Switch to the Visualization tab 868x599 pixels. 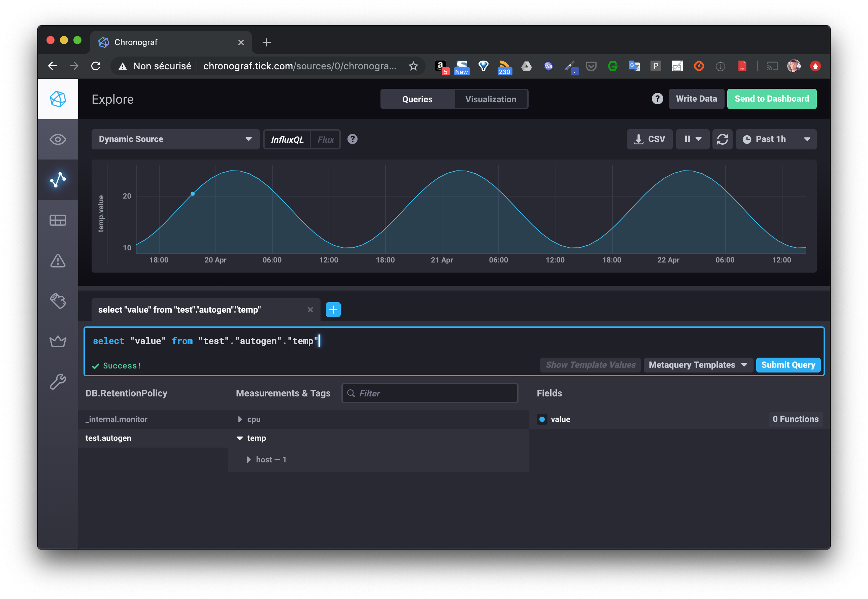click(490, 99)
